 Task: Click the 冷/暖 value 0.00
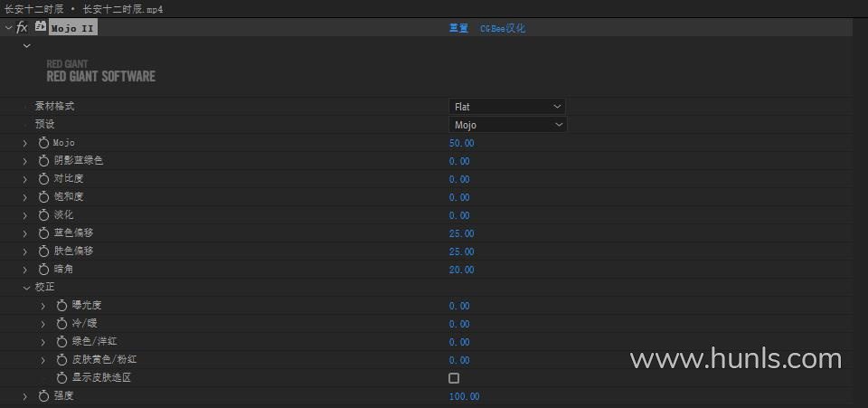(x=459, y=324)
